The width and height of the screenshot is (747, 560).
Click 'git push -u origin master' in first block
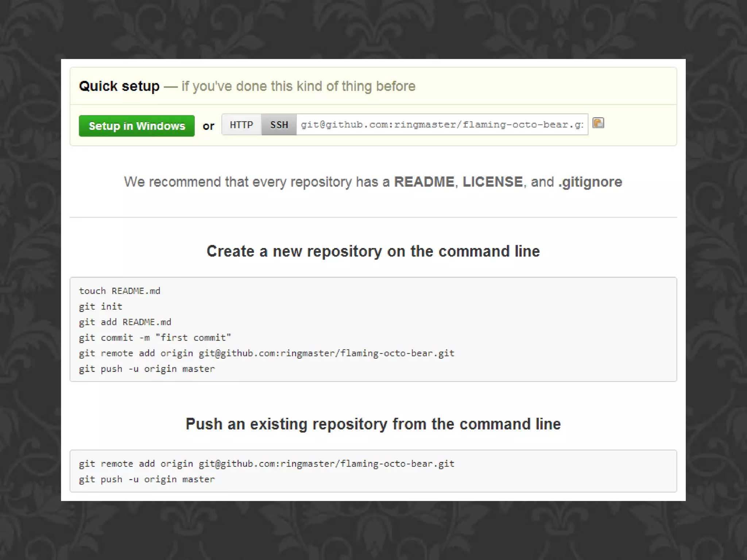(x=147, y=369)
